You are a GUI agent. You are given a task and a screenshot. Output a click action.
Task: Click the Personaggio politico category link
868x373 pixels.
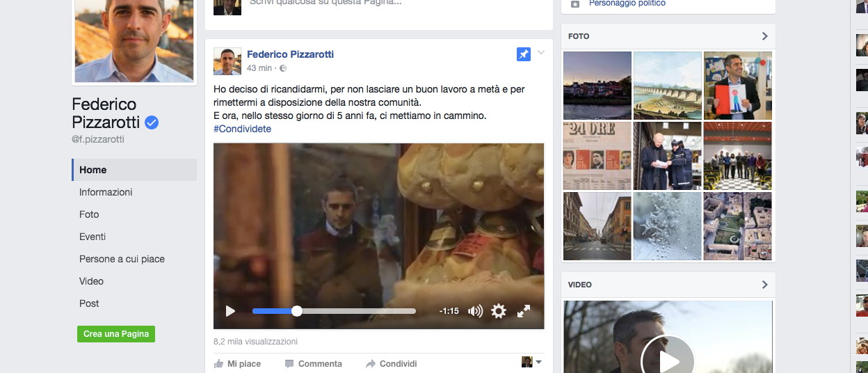627,3
